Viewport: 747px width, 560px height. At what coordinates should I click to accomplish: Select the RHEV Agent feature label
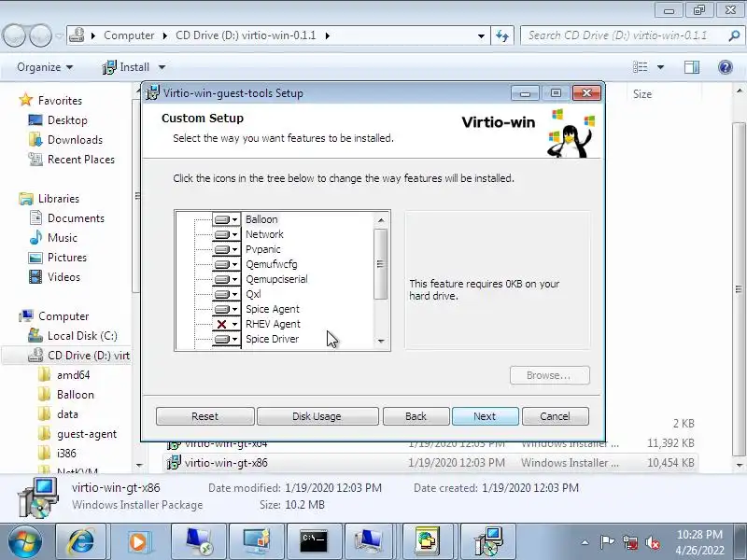click(x=273, y=324)
